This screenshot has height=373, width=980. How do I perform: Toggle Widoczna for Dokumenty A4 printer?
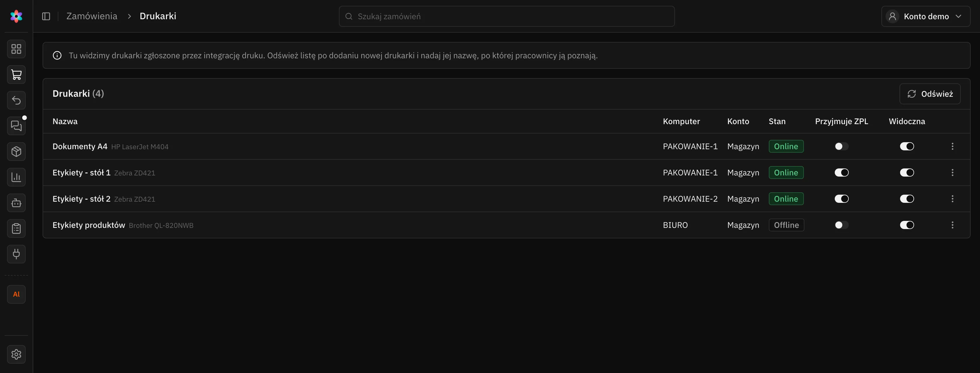tap(907, 146)
